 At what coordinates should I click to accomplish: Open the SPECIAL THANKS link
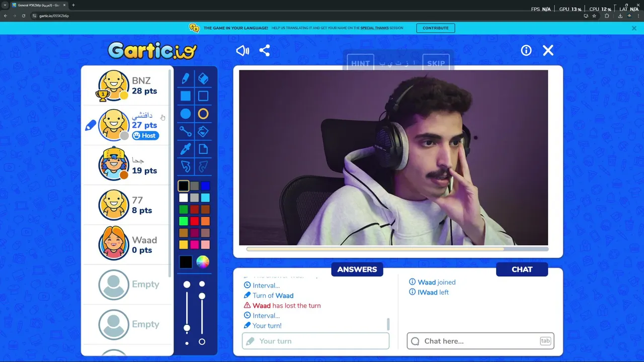(374, 28)
